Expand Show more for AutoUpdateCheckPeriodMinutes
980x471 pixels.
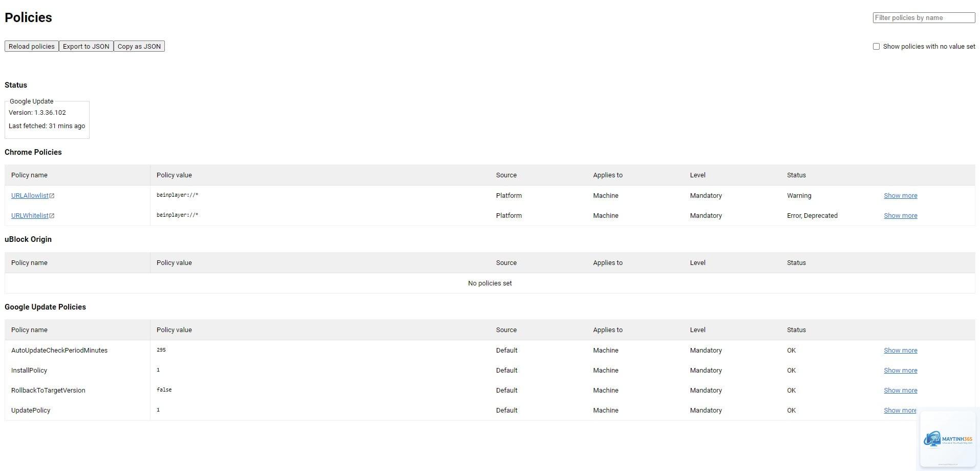coord(900,351)
